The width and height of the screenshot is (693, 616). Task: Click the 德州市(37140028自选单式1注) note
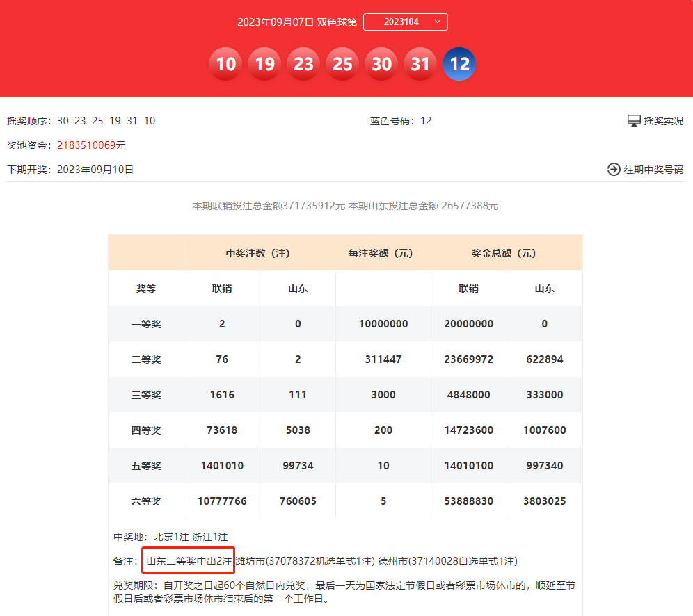click(447, 561)
